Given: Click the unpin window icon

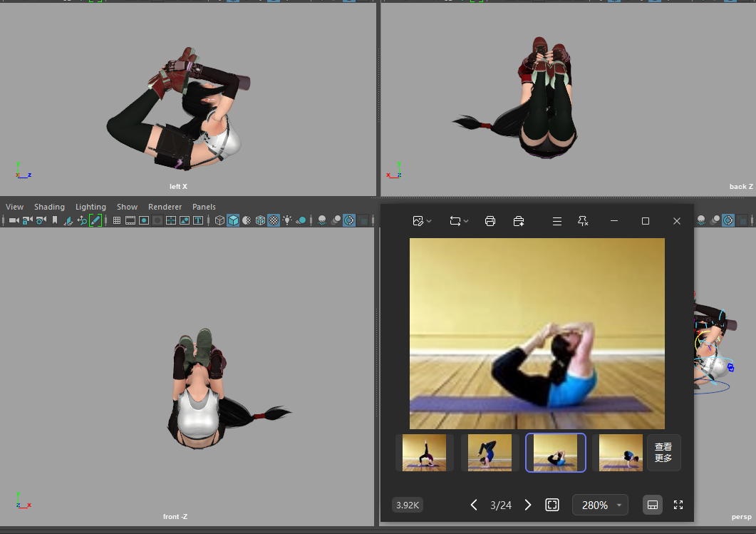Looking at the screenshot, I should [583, 221].
